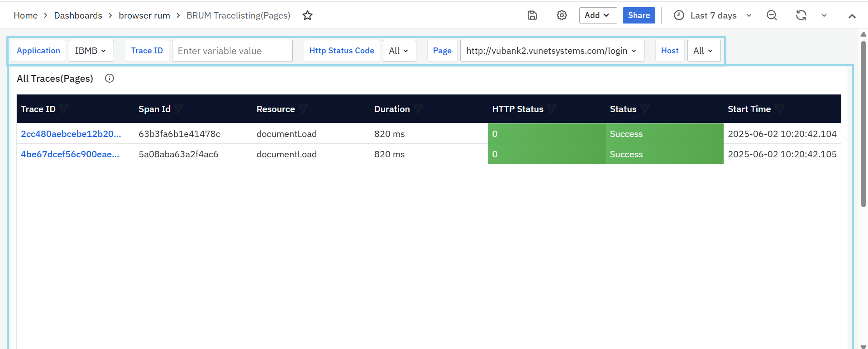Open the Duration column filter

[418, 109]
